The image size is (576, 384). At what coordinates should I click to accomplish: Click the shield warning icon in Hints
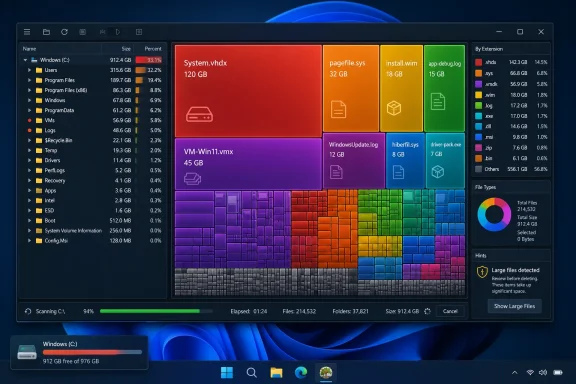click(x=482, y=272)
